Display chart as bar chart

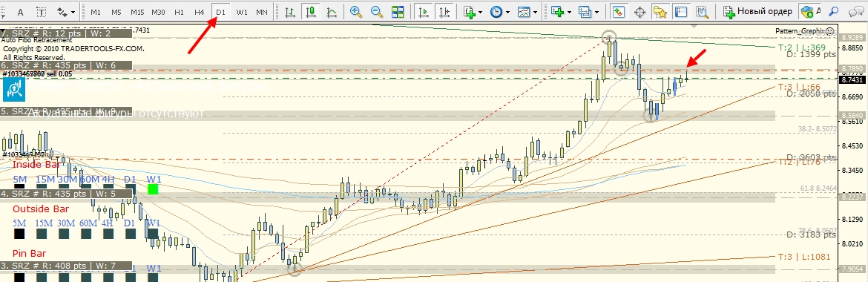coord(289,11)
